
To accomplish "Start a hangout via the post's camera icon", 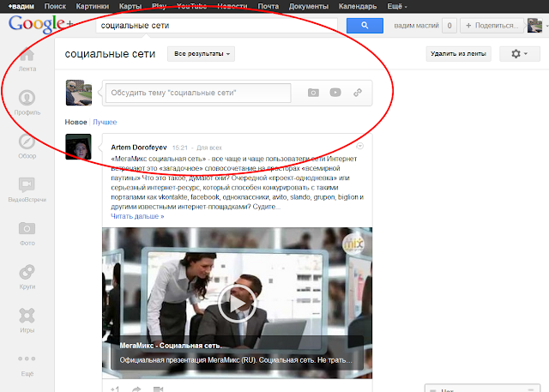I will click(x=158, y=389).
